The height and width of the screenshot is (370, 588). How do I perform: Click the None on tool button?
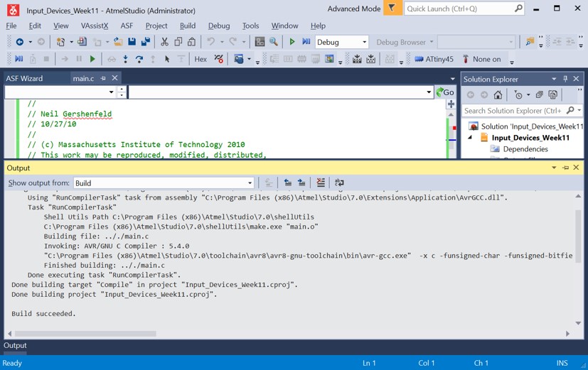pos(481,59)
